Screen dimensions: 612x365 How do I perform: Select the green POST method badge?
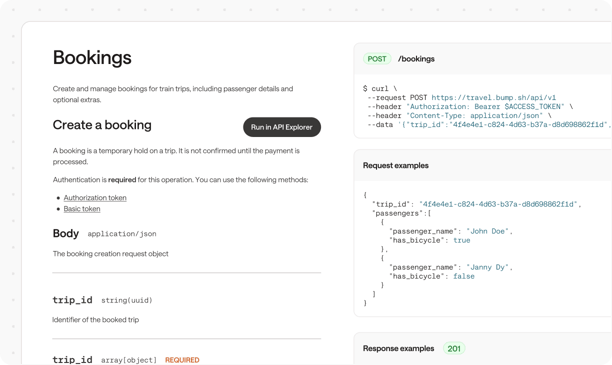coord(377,59)
